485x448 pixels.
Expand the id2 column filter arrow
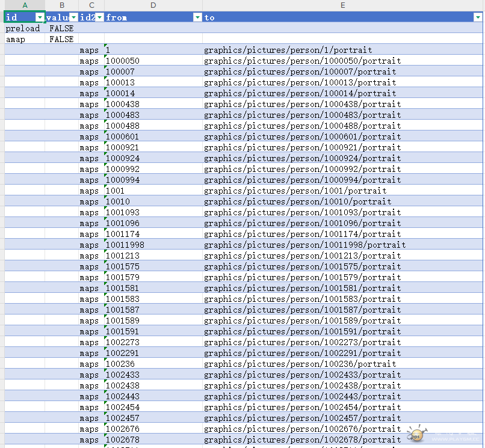99,17
